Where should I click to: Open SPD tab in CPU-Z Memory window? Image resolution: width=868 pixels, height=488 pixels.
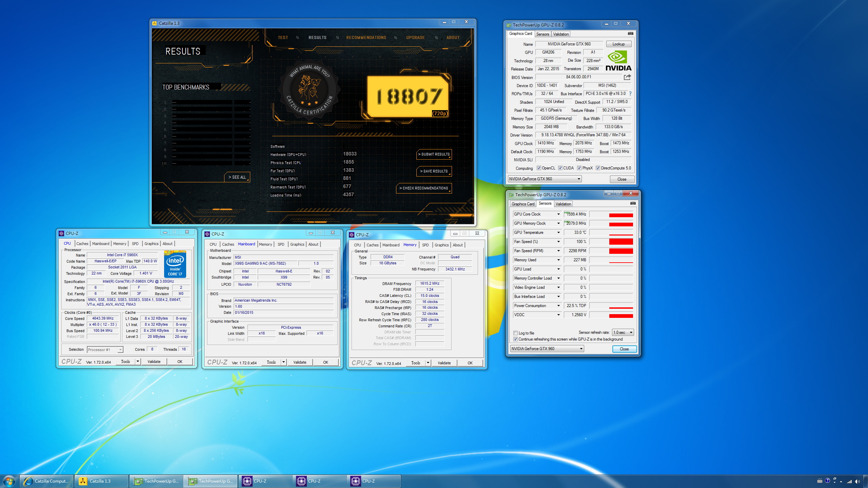coord(425,245)
